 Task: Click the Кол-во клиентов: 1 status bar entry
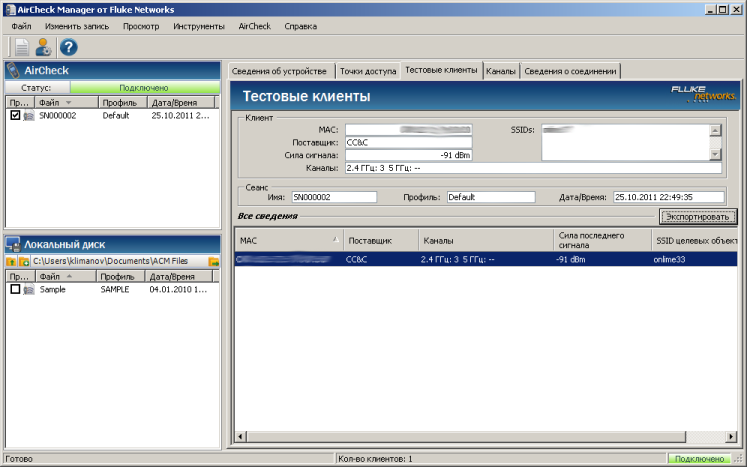(375, 459)
